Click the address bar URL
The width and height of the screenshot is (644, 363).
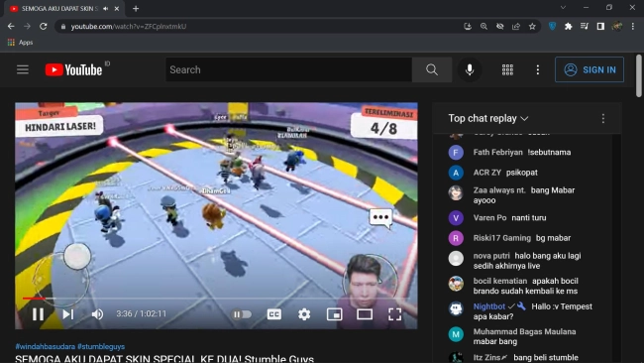pos(129,27)
